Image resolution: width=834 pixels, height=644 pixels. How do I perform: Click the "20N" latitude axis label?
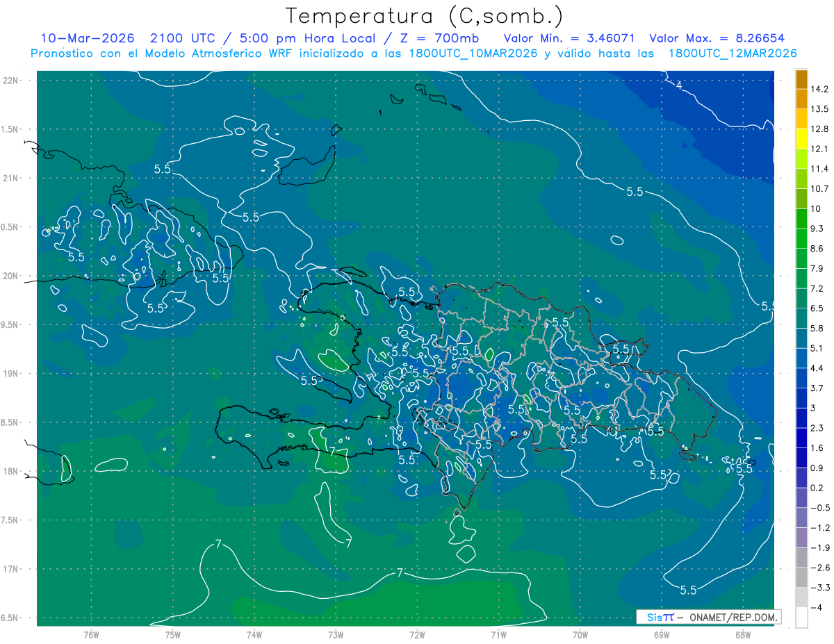pos(10,276)
